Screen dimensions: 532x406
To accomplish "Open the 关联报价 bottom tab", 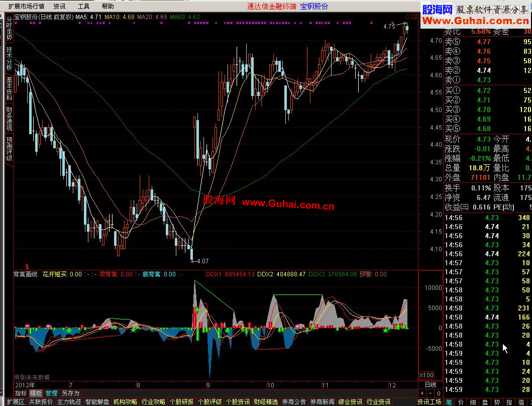I will [41, 402].
